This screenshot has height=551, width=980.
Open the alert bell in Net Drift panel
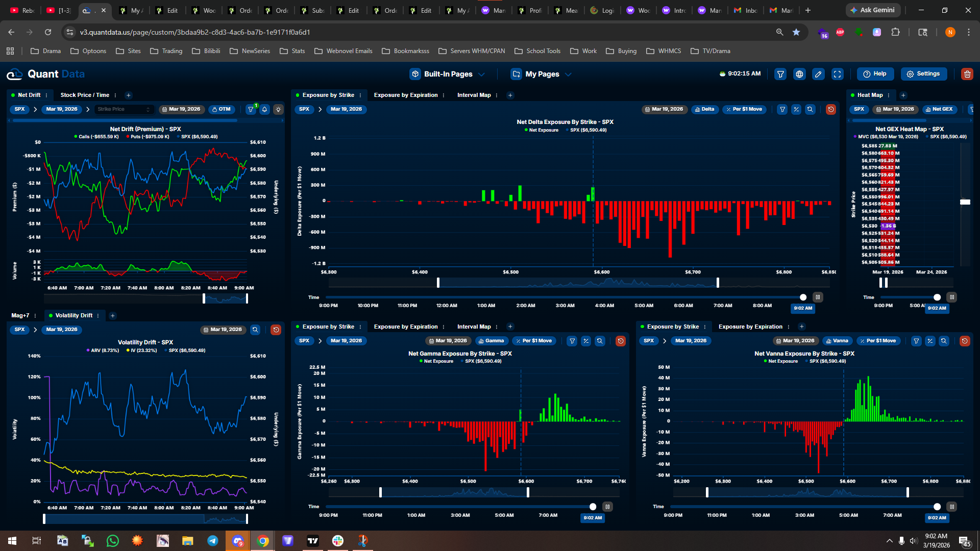264,109
